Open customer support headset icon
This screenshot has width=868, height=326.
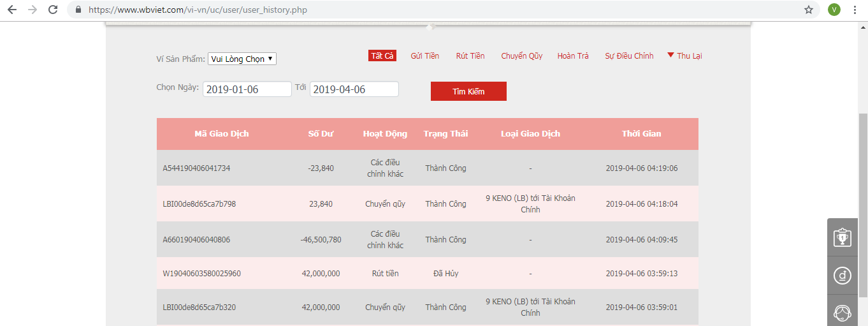click(x=843, y=313)
